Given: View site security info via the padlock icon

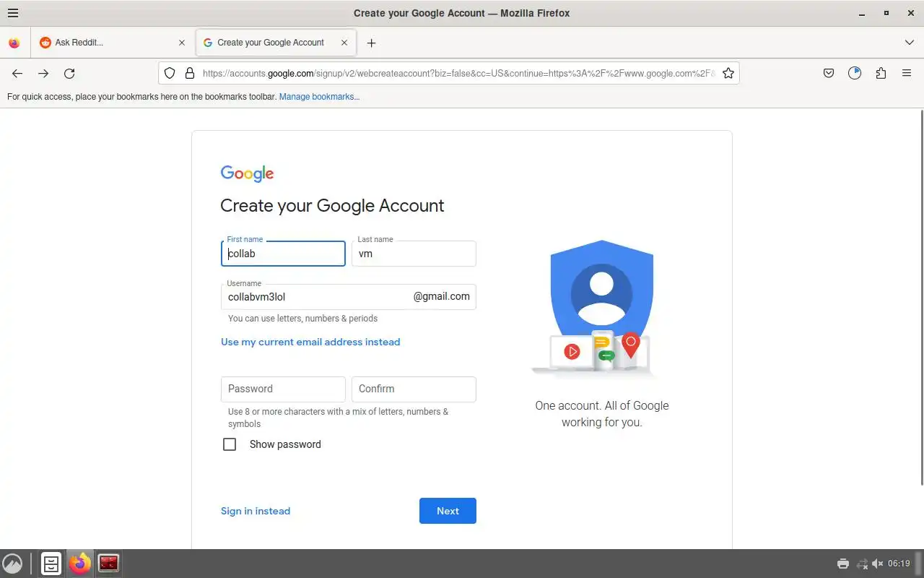Looking at the screenshot, I should [190, 73].
